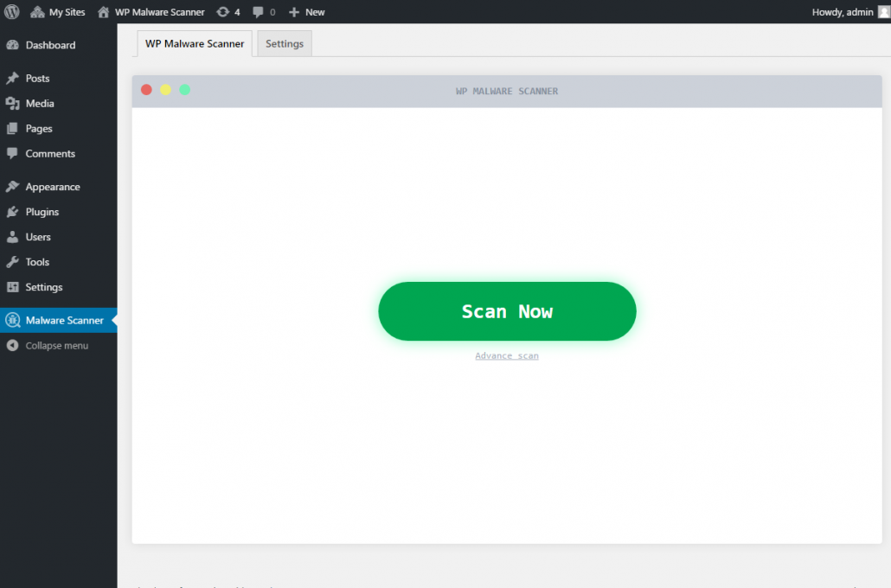Click the Malware Scanner bug icon

click(x=12, y=321)
